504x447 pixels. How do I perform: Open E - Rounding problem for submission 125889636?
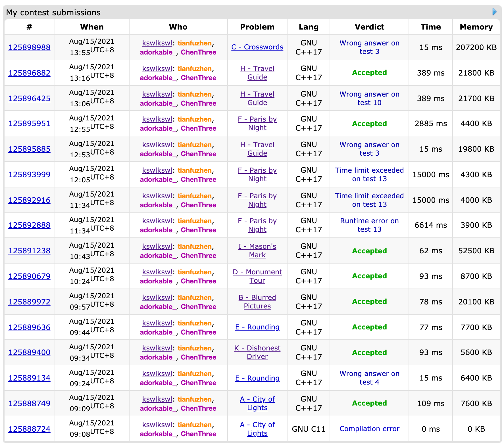257,327
